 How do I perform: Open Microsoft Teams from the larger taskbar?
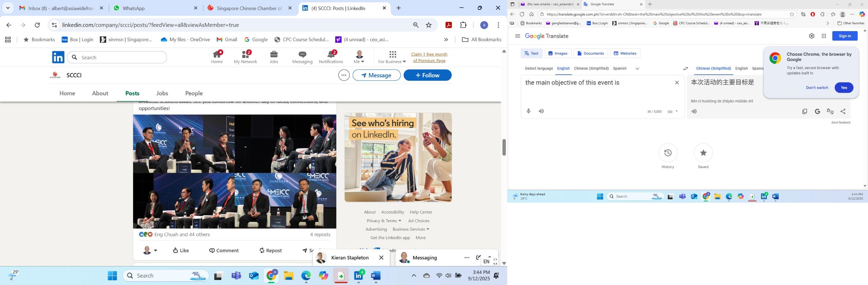click(x=236, y=275)
